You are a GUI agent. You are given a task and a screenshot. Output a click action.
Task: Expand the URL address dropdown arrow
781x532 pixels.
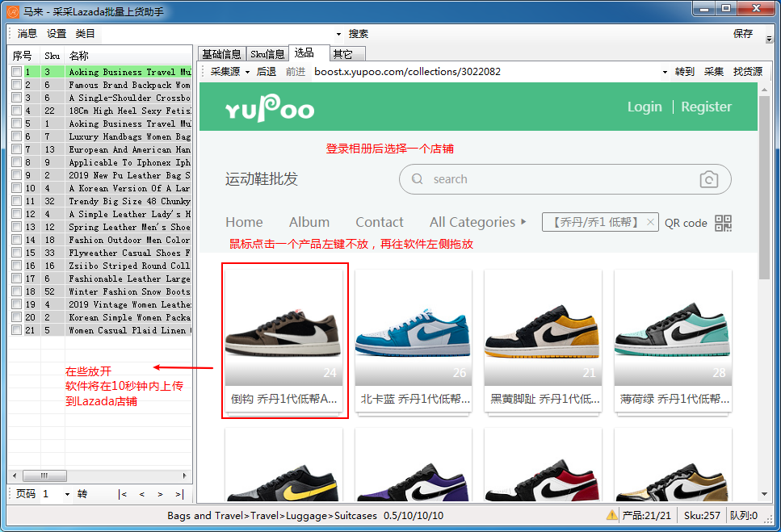click(x=665, y=72)
